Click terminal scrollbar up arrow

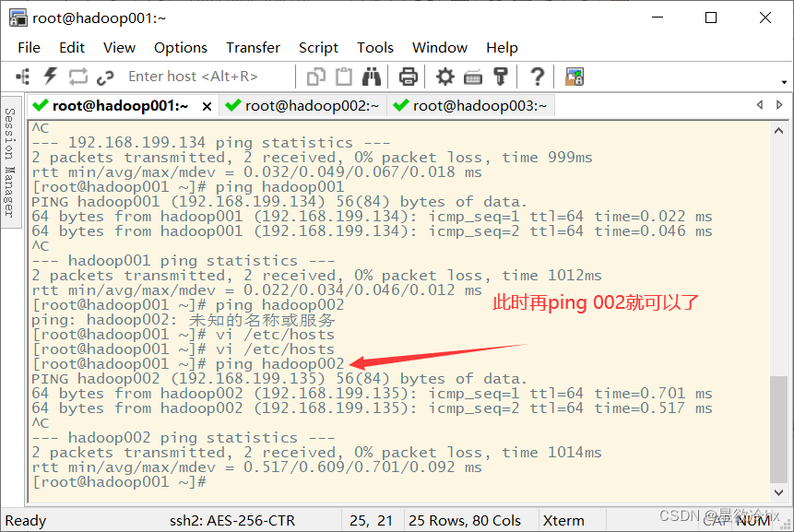778,131
